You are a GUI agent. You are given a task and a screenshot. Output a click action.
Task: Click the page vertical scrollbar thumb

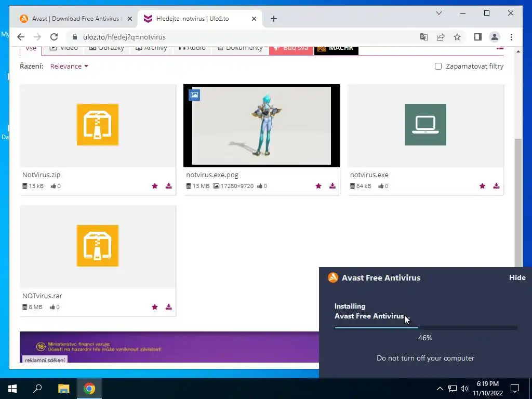(518, 202)
